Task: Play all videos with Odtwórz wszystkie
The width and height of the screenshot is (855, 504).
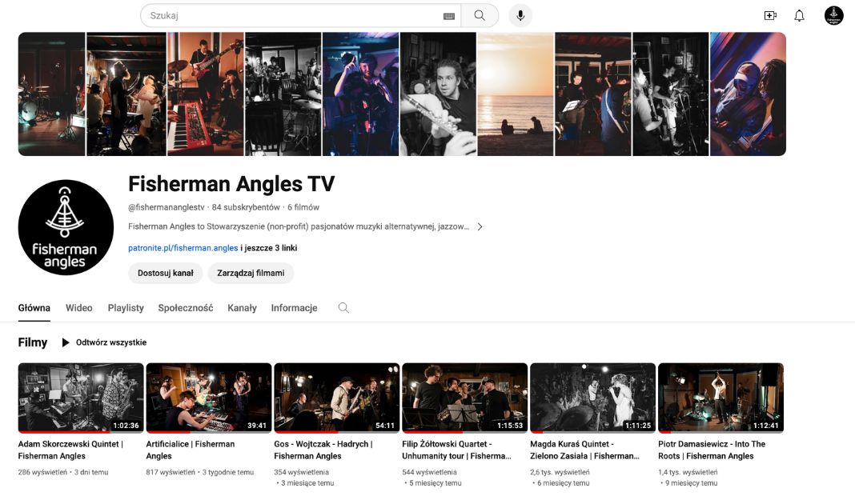Action: pos(103,342)
